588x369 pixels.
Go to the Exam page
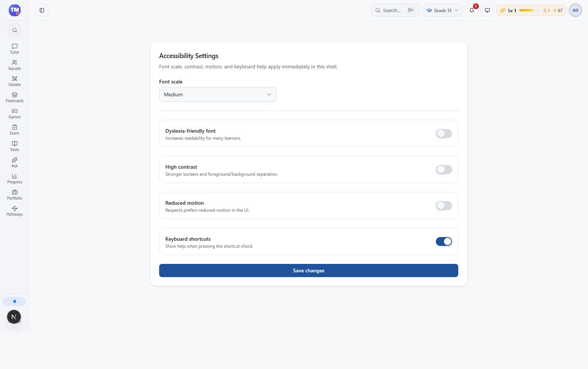click(15, 130)
